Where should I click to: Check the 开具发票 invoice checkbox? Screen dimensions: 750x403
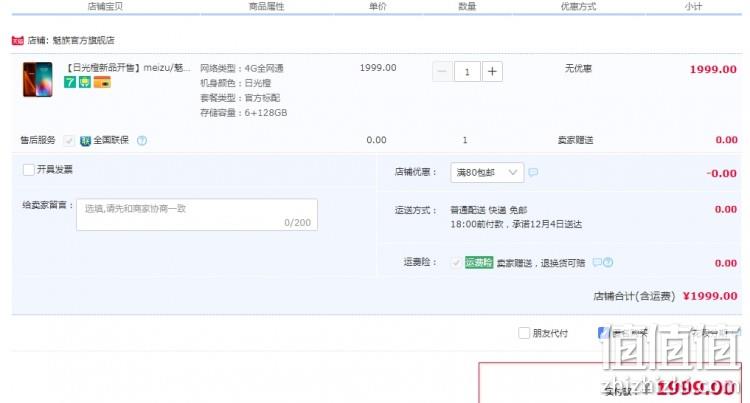click(29, 170)
